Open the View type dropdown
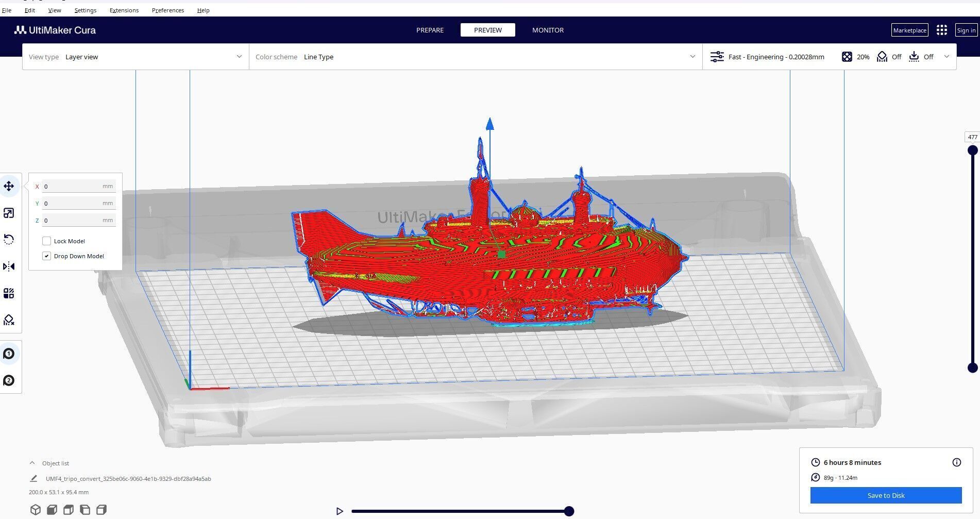This screenshot has width=980, height=519. point(136,57)
